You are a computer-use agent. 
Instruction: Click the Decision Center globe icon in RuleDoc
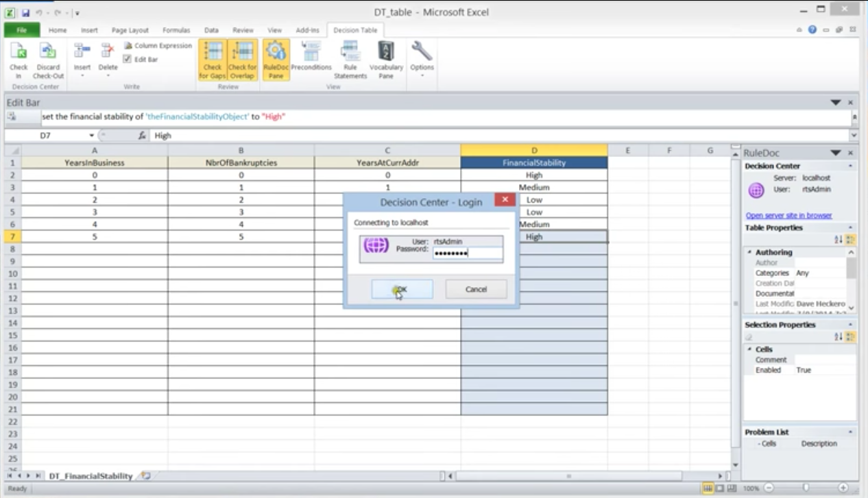(x=756, y=191)
